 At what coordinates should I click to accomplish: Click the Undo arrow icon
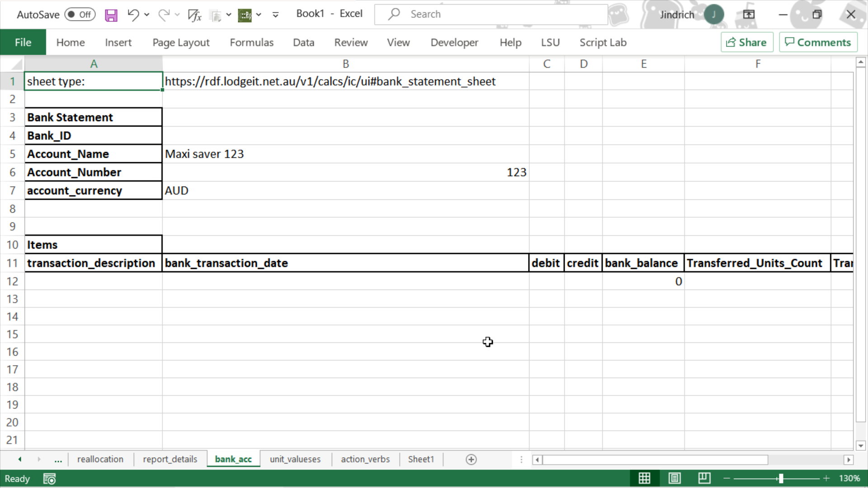point(132,15)
